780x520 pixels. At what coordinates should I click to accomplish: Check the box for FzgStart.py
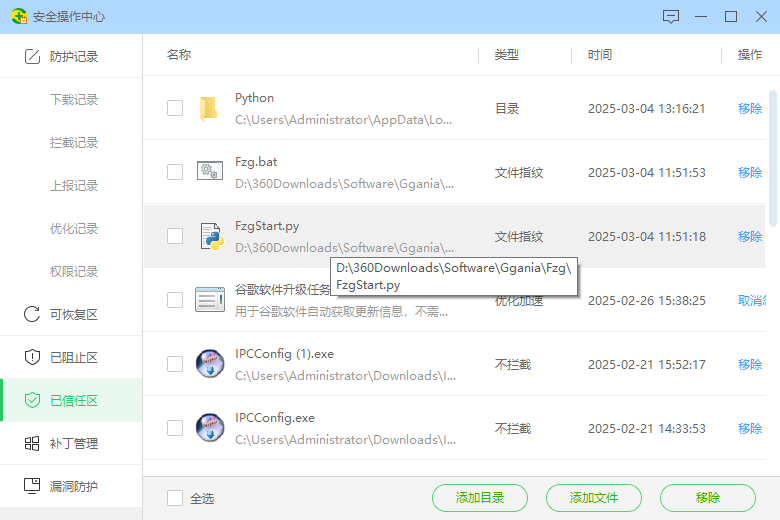(175, 236)
